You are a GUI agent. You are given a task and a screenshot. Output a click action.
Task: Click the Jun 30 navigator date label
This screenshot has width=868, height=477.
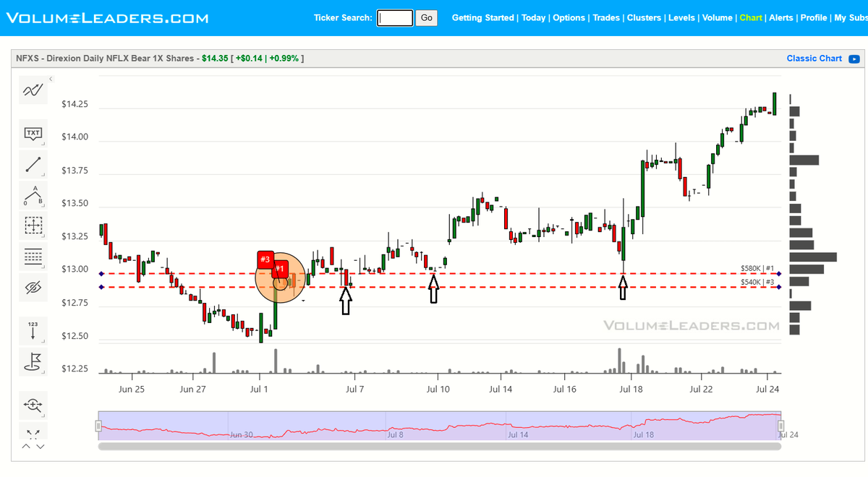242,435
